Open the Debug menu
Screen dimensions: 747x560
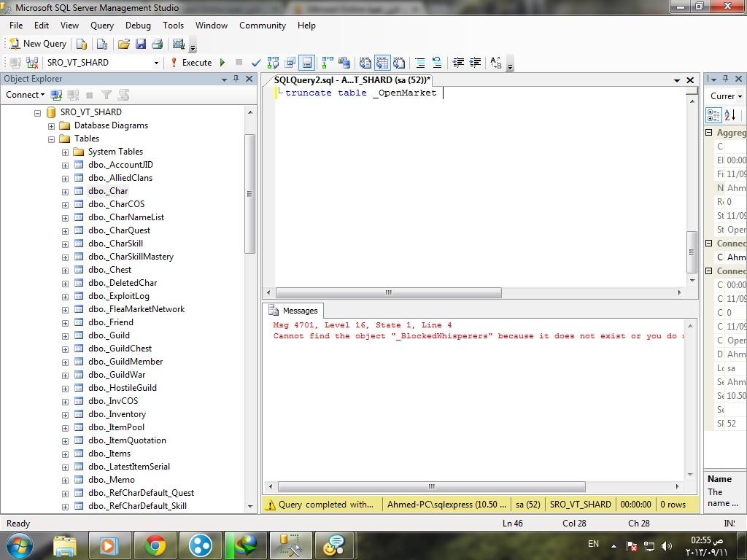138,26
